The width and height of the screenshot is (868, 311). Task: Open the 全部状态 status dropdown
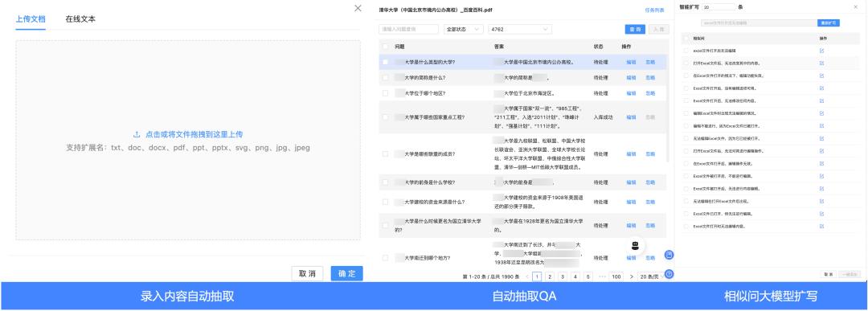pyautogui.click(x=463, y=29)
